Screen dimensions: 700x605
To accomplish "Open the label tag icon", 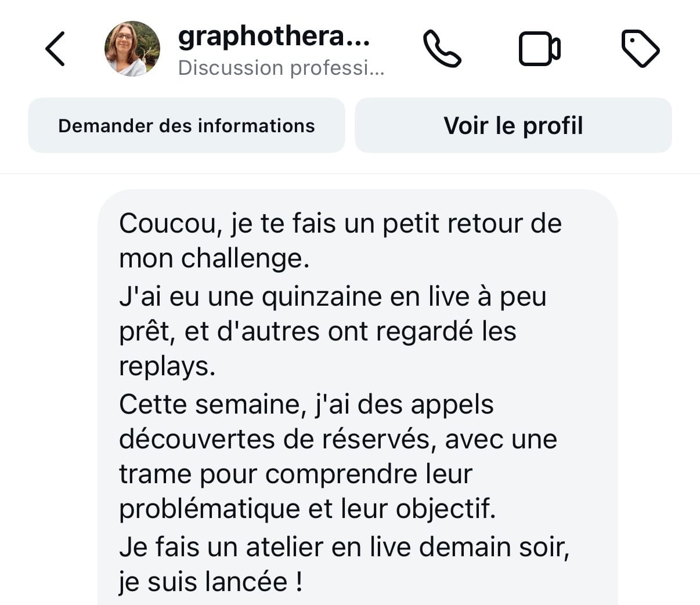I will (640, 49).
